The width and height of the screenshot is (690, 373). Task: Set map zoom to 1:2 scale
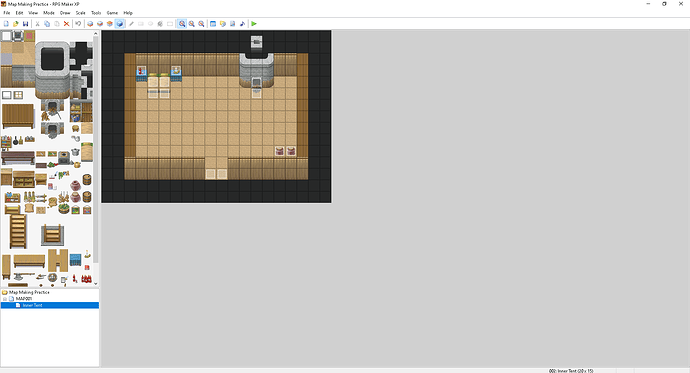click(x=191, y=24)
